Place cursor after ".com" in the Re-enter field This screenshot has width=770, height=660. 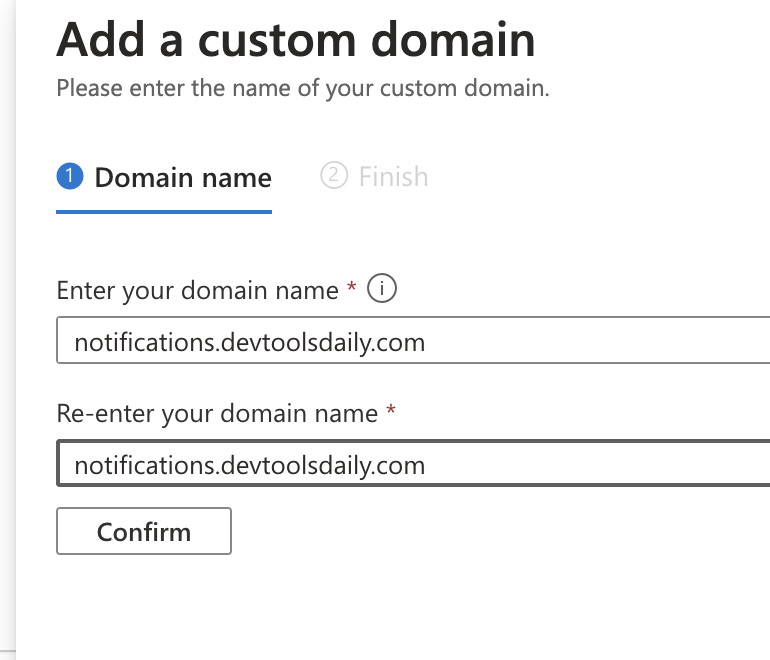[427, 465]
